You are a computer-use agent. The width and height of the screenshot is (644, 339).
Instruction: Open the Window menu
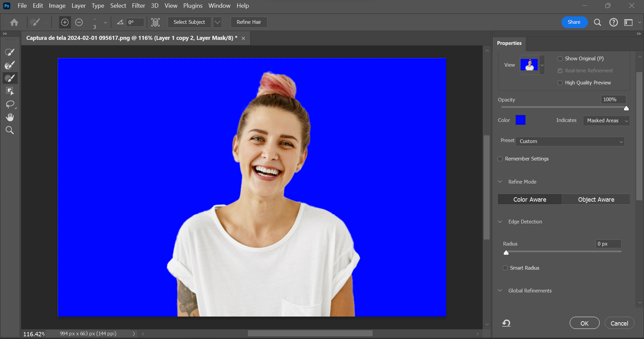219,6
